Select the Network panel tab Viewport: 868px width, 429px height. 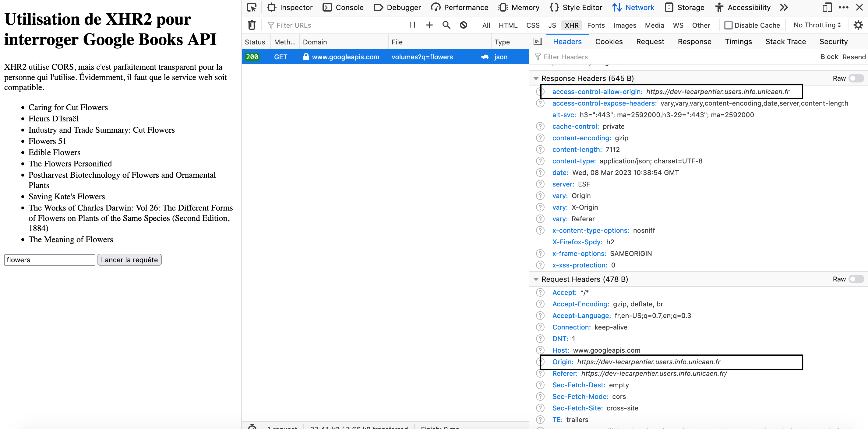pos(633,7)
